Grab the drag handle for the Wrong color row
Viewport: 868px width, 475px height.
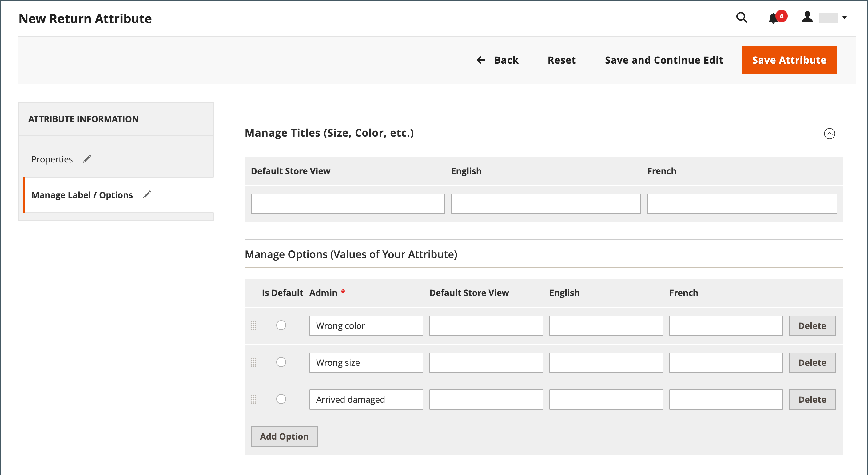pyautogui.click(x=254, y=325)
